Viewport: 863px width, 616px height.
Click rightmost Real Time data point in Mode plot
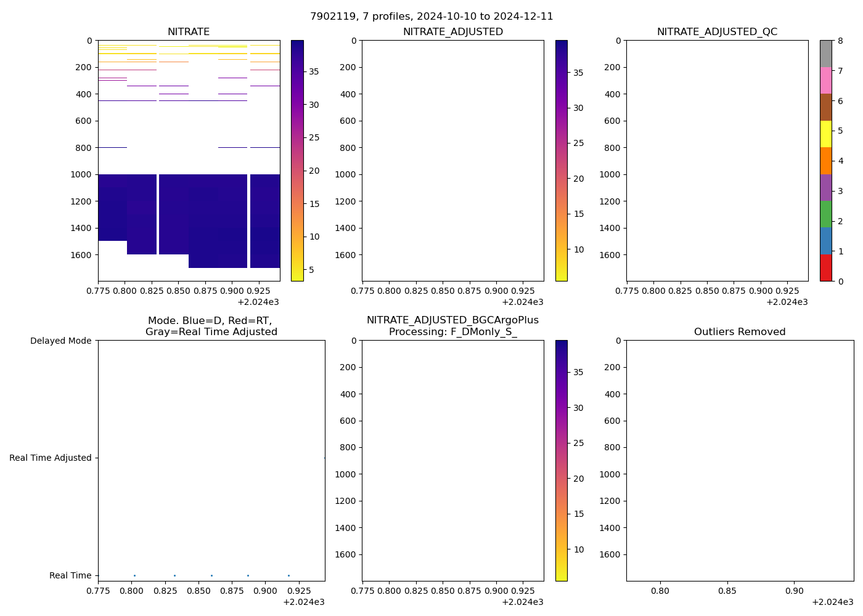tap(288, 575)
